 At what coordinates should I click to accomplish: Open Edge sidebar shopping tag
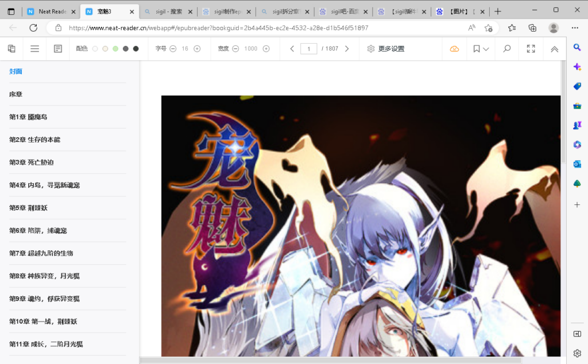577,86
